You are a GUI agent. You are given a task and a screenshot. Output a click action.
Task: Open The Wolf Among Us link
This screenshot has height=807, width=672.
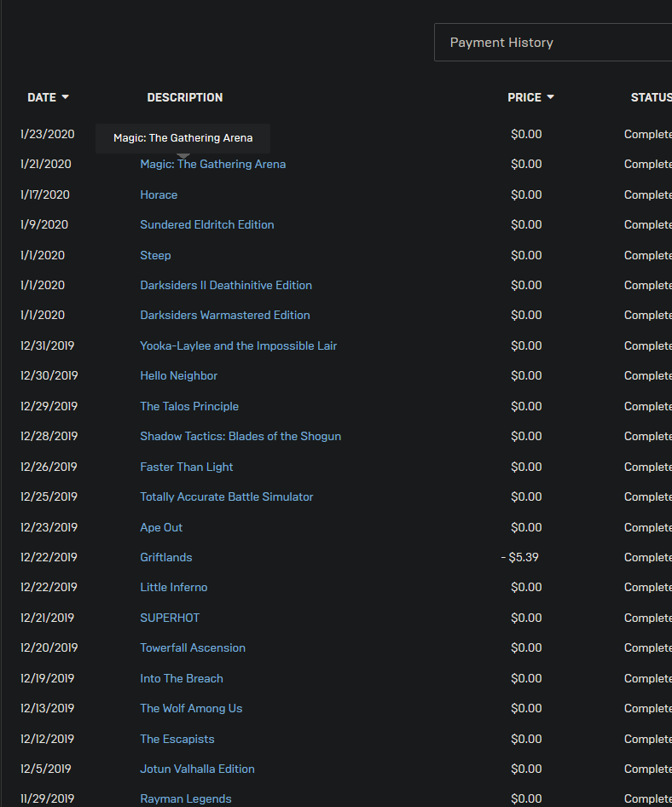(x=191, y=709)
